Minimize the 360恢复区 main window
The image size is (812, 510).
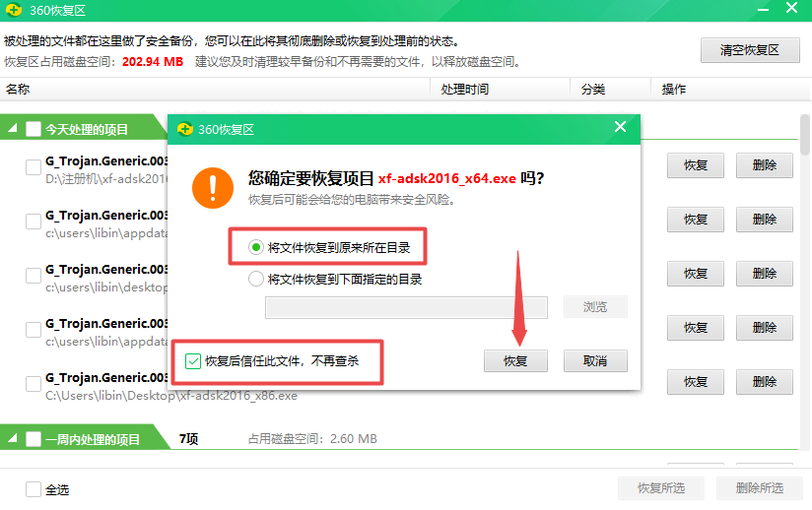coord(761,10)
